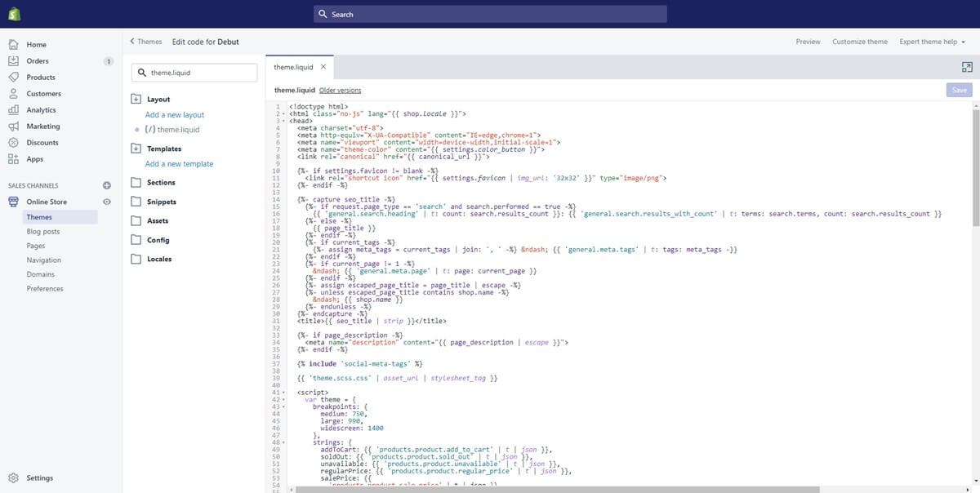This screenshot has height=493, width=980.
Task: Click Customize theme link
Action: pos(860,42)
